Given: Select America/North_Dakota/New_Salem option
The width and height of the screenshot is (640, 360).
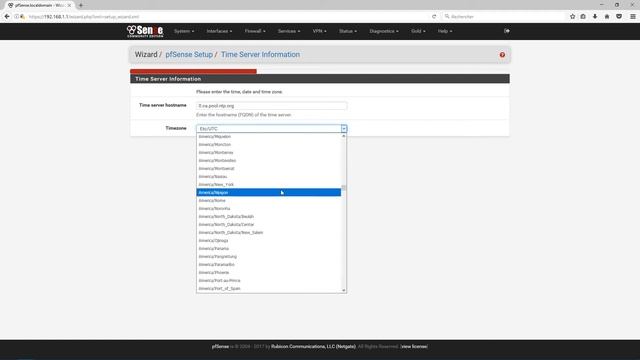Looking at the screenshot, I should point(269,232).
